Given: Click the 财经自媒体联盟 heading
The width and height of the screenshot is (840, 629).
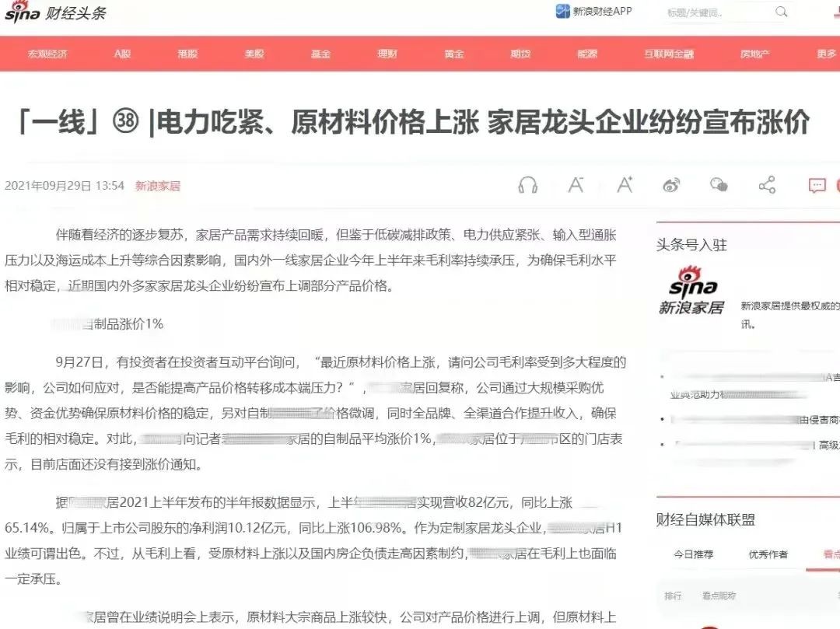Looking at the screenshot, I should click(x=705, y=520).
